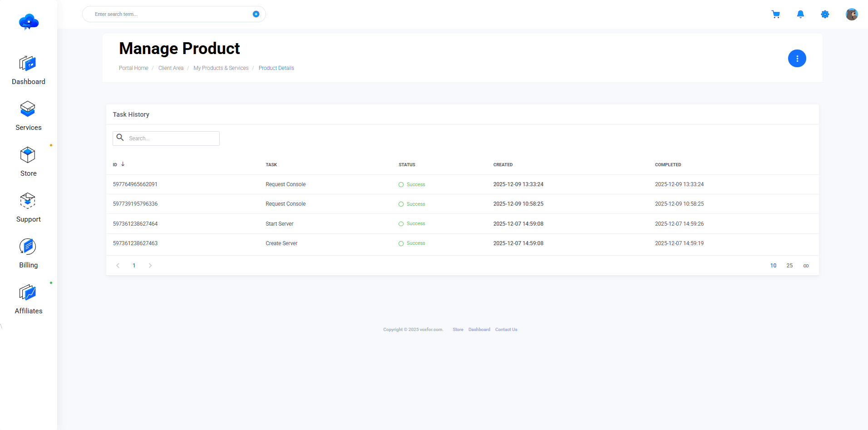Visit the Affiliates section
The height and width of the screenshot is (430, 868).
pos(28,299)
